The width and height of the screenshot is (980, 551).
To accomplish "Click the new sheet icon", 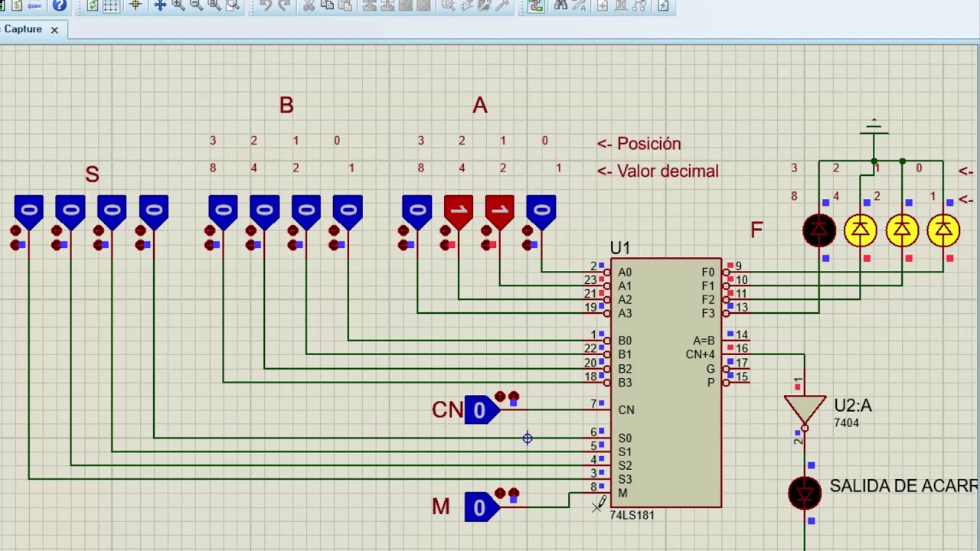I will [x=603, y=5].
